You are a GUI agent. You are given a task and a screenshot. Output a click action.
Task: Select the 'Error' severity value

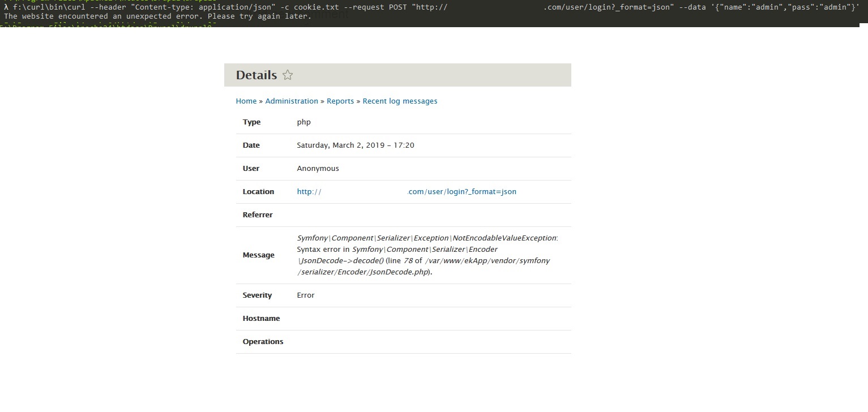tap(306, 295)
